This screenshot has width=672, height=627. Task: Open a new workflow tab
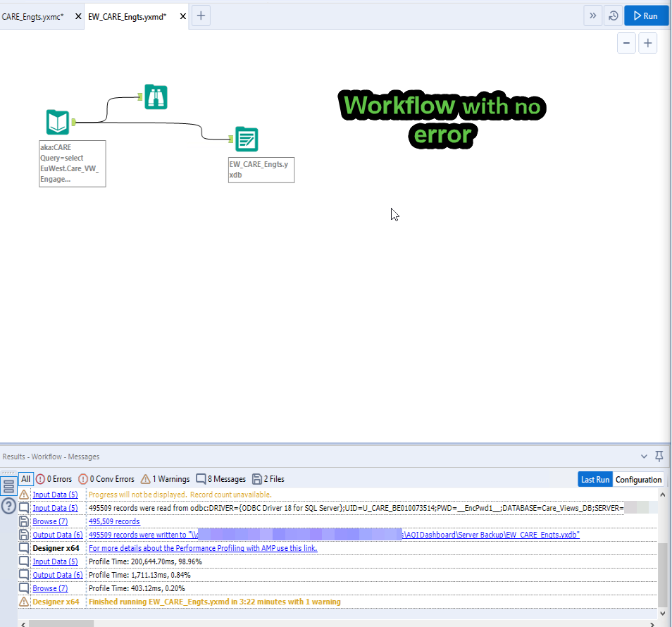coord(201,15)
